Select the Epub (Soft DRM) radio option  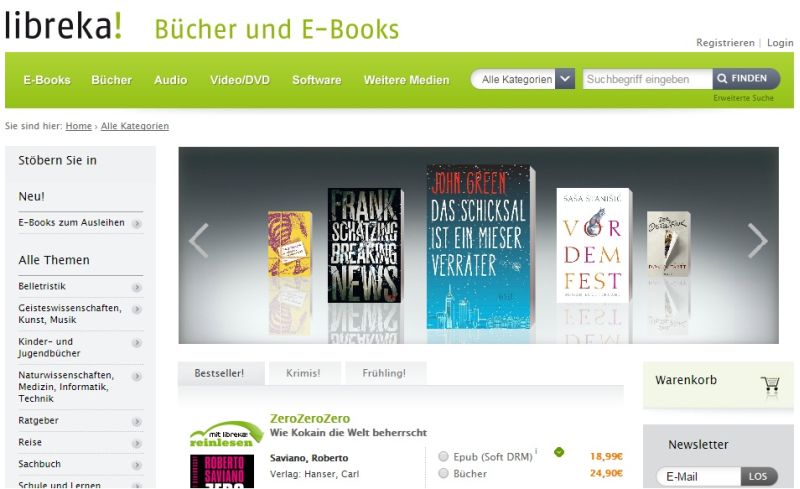click(443, 456)
